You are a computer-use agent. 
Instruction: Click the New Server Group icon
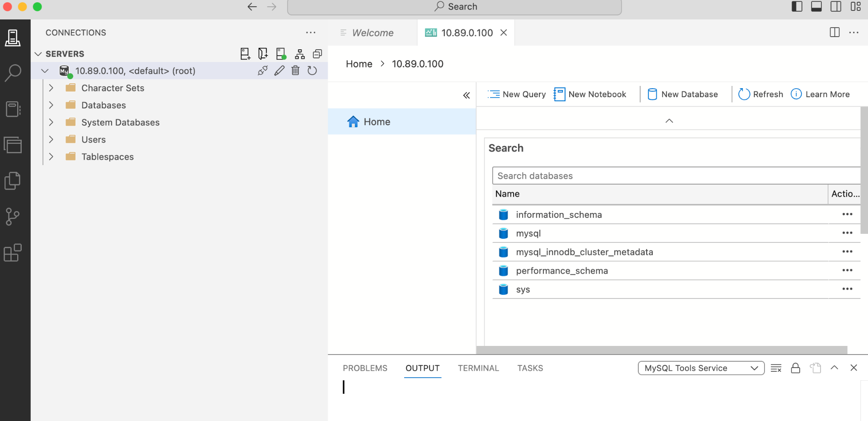(300, 54)
